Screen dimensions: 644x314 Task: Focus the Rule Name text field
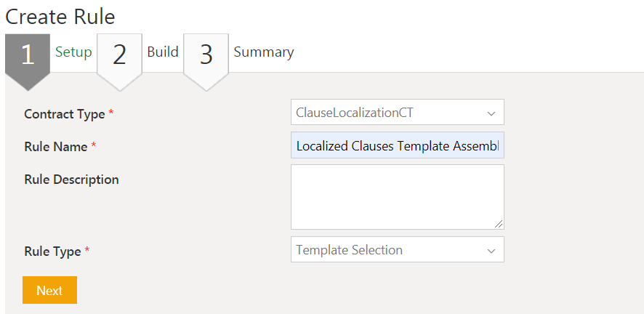pos(397,146)
